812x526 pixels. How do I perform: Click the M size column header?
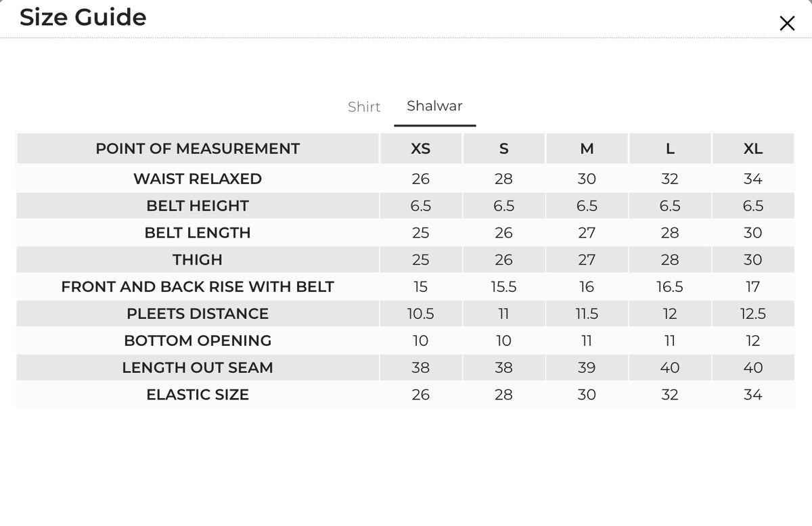pyautogui.click(x=587, y=149)
